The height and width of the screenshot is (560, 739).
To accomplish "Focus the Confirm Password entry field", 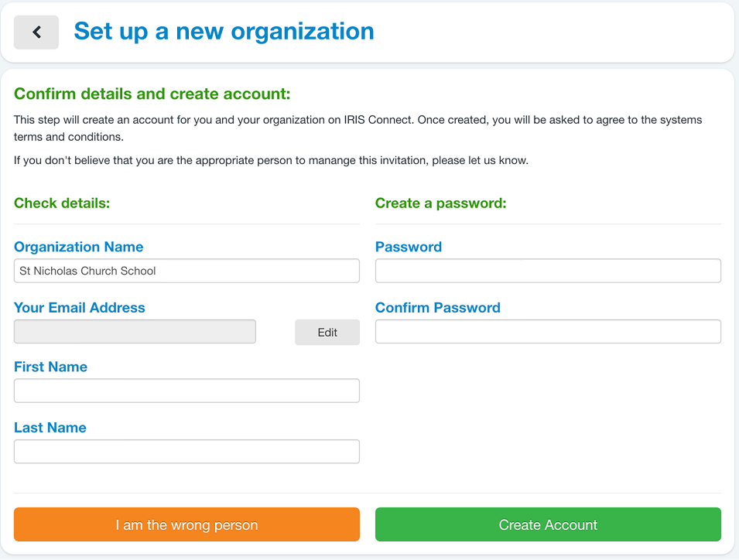I will coord(548,332).
